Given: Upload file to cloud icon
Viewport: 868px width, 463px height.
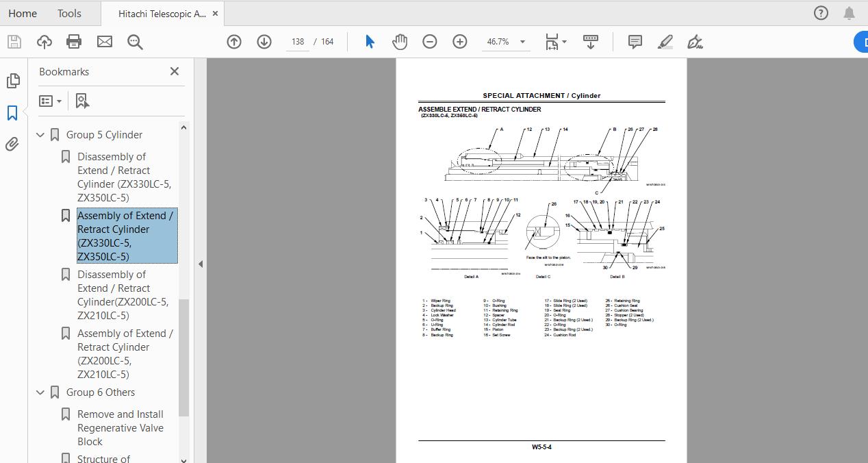Looking at the screenshot, I should (x=44, y=42).
